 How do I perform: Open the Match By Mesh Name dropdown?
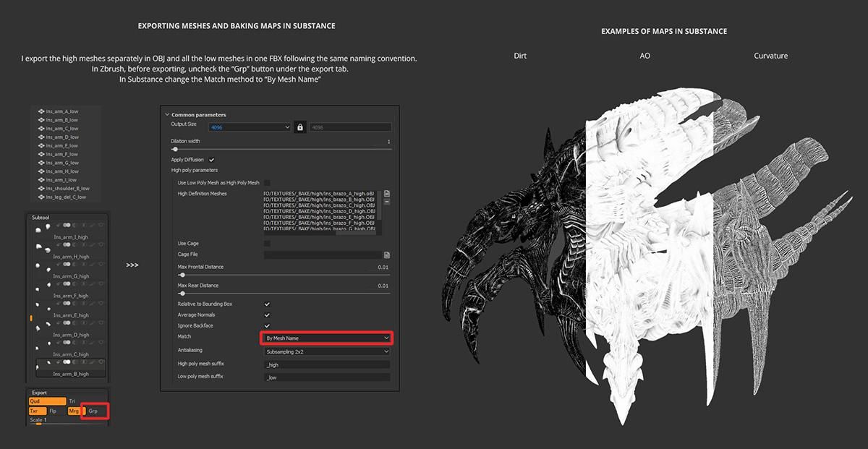(x=325, y=338)
